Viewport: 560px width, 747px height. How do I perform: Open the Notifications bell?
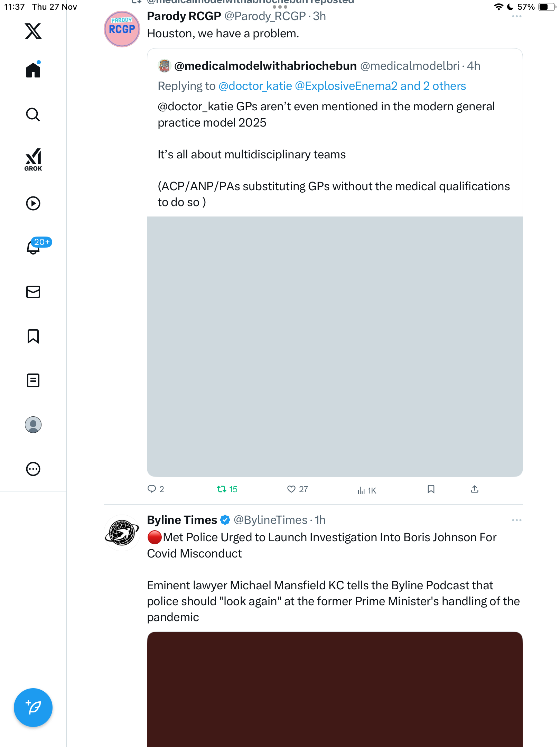tap(33, 247)
